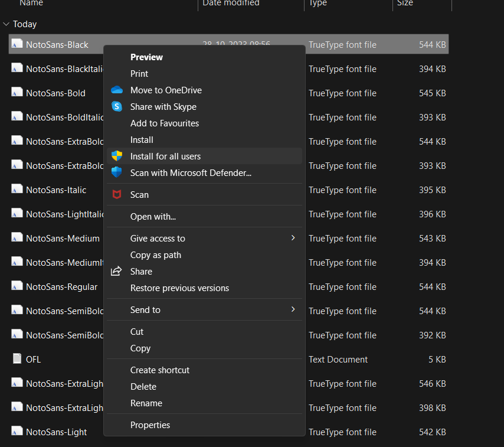This screenshot has width=504, height=447.
Task: Expand the Send to submenu arrow
Action: [x=293, y=309]
